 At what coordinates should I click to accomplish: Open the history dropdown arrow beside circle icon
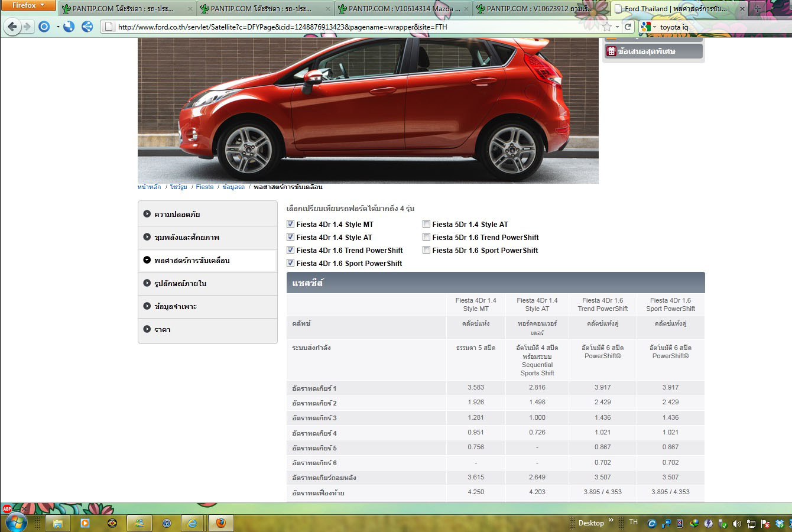point(58,27)
